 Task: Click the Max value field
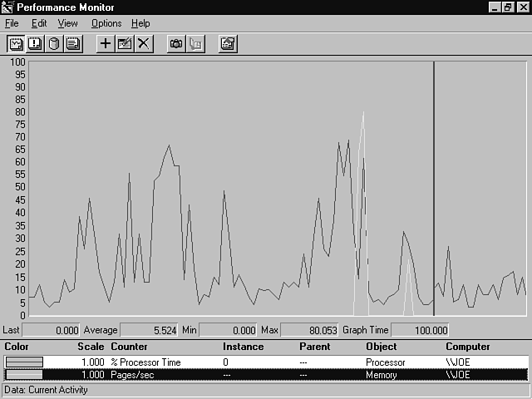[x=309, y=330]
